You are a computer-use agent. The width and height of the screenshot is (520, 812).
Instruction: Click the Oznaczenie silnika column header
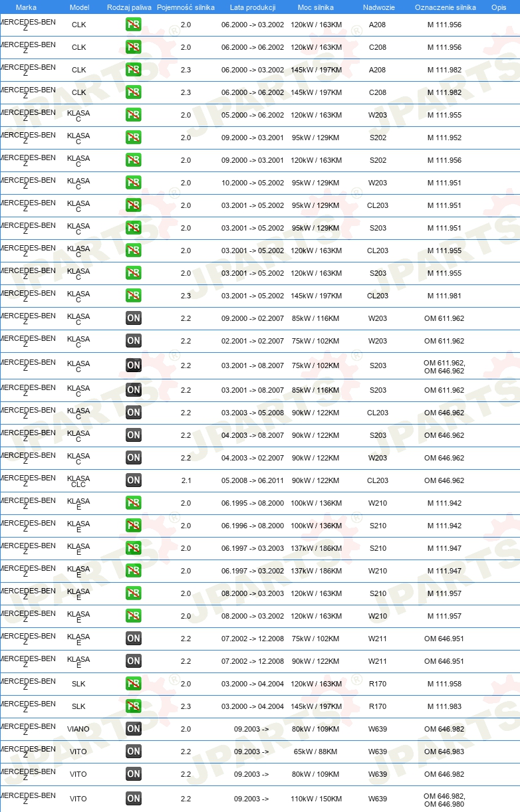pos(445,7)
